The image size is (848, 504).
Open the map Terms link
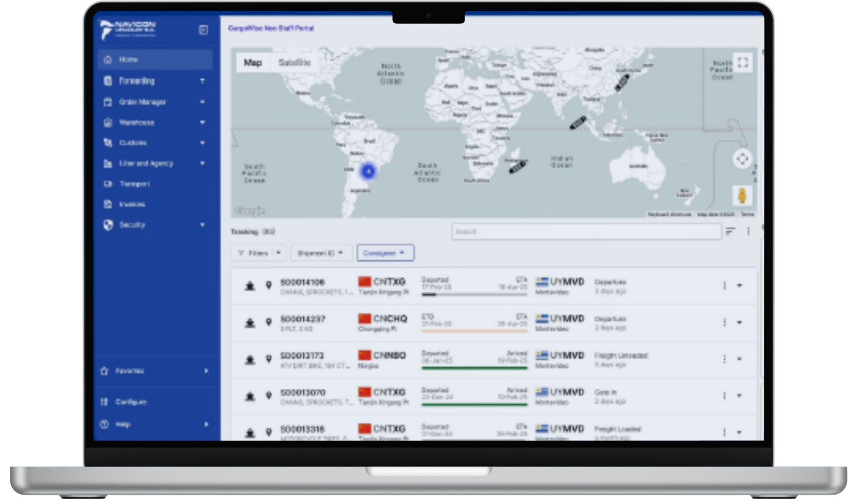click(x=747, y=214)
